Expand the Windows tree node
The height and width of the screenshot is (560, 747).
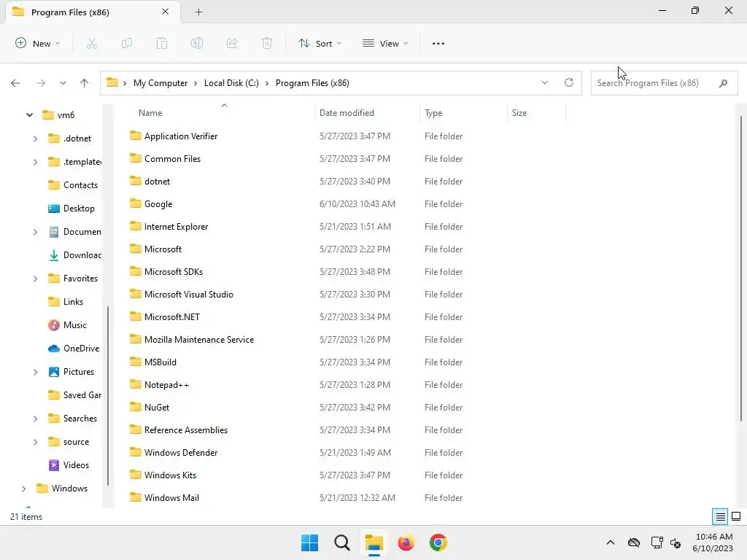click(23, 489)
